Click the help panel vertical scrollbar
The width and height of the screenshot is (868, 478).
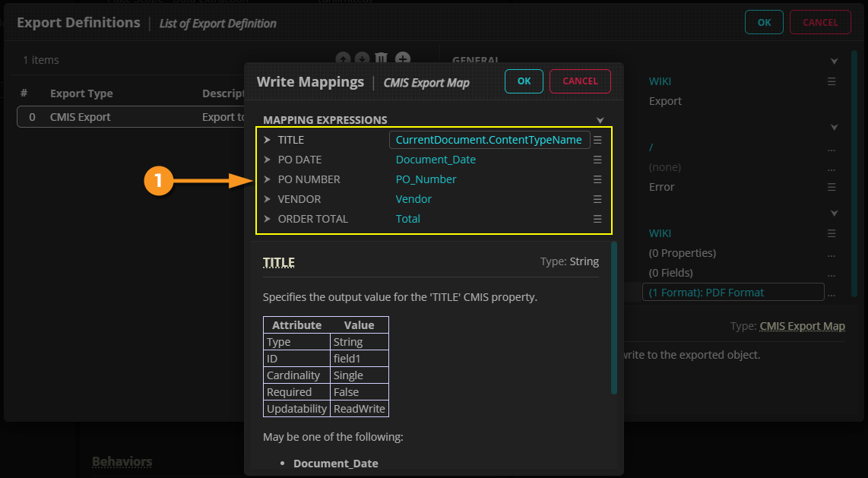pos(614,318)
